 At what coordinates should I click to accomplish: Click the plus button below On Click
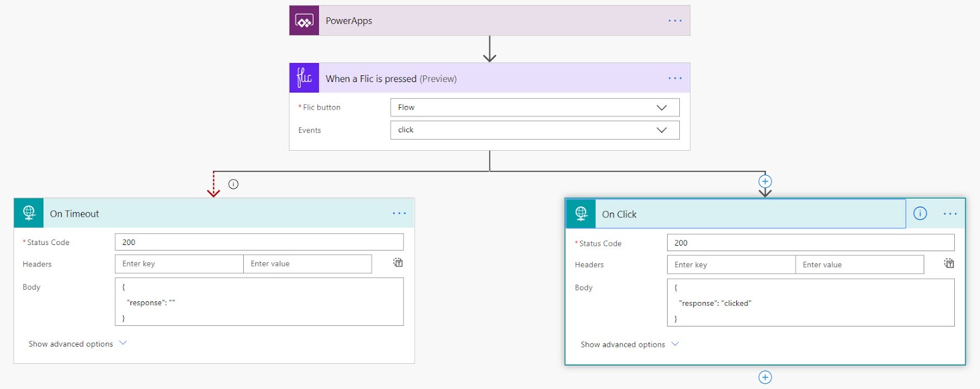pyautogui.click(x=765, y=377)
